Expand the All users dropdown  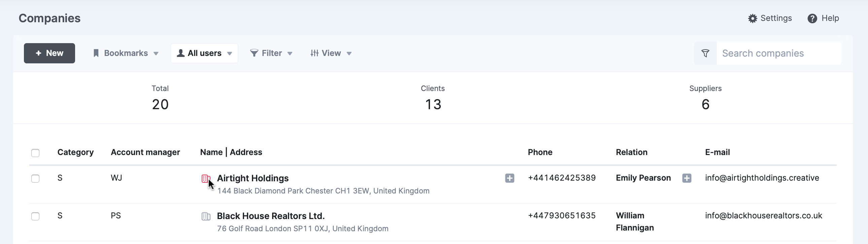(x=204, y=53)
